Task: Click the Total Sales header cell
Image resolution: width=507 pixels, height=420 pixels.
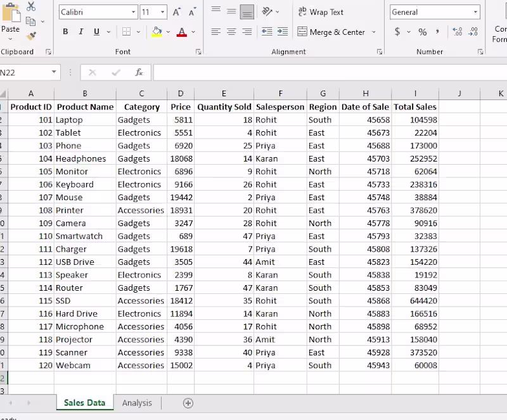Action: click(415, 107)
